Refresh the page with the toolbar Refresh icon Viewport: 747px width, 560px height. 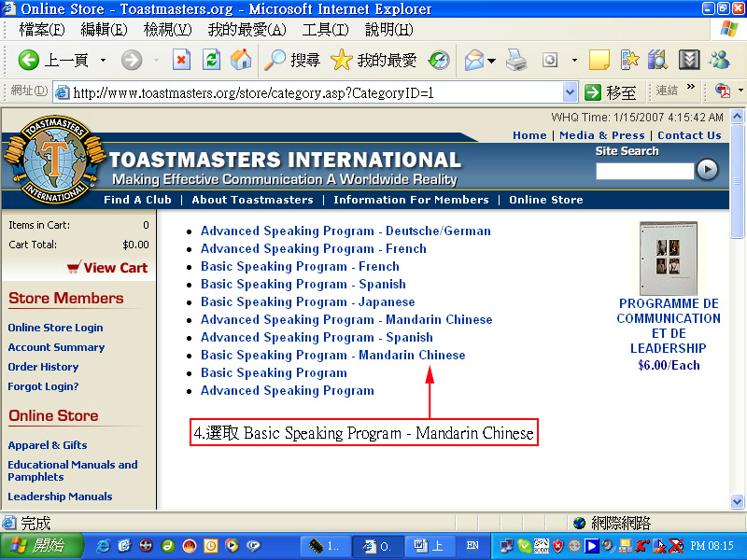[x=211, y=61]
